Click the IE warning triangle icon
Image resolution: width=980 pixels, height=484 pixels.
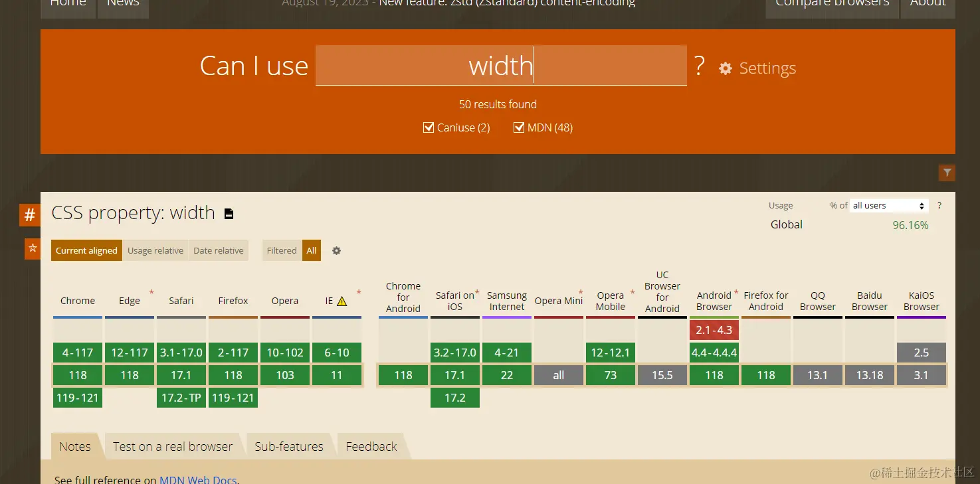[342, 301]
